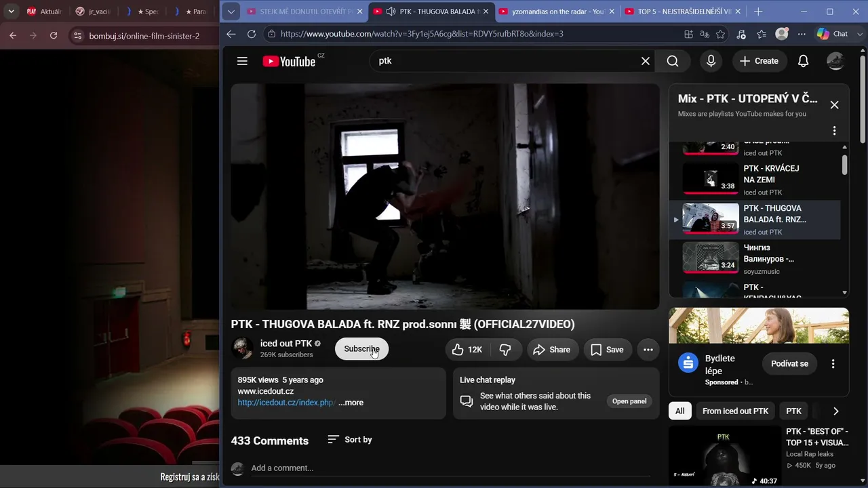The image size is (868, 488).
Task: Run the YouTube search with magnifier button
Action: point(673,61)
